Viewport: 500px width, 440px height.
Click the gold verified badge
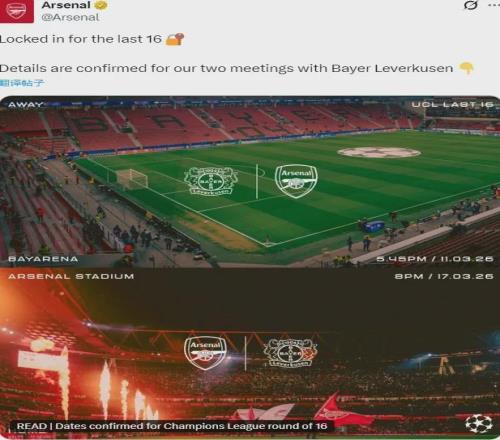[x=101, y=5]
